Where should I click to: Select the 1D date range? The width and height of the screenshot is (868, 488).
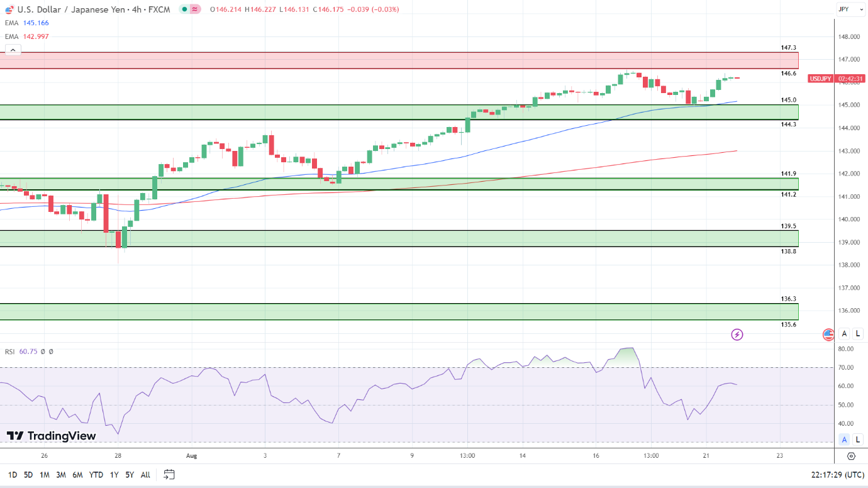tap(13, 475)
